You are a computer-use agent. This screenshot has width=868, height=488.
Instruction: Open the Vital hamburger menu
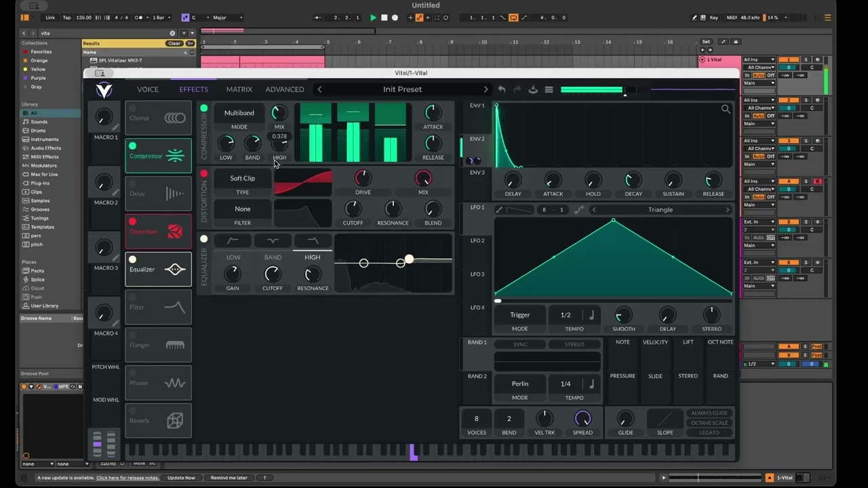click(549, 89)
